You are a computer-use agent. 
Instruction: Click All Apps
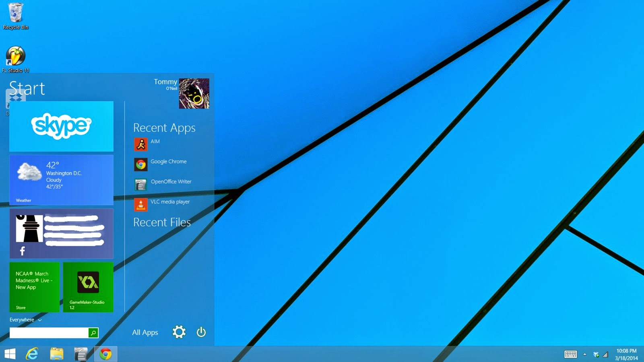pos(145,332)
